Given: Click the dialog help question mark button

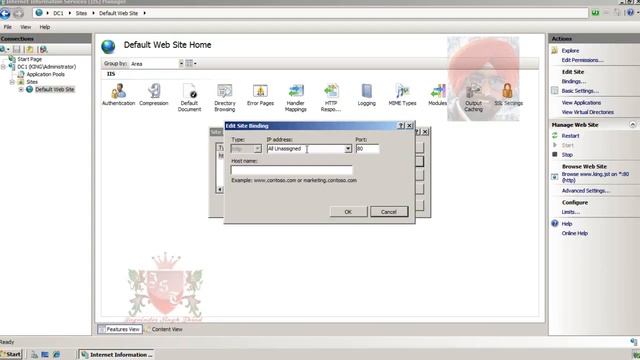Looking at the screenshot, I should [x=401, y=126].
